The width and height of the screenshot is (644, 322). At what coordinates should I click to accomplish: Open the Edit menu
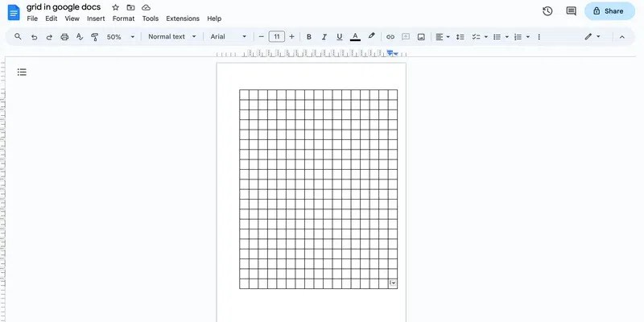tap(52, 19)
